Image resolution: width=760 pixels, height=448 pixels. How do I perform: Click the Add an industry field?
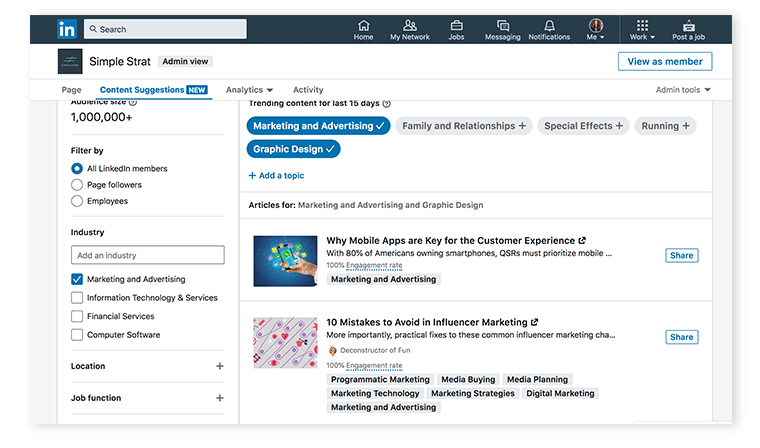147,255
